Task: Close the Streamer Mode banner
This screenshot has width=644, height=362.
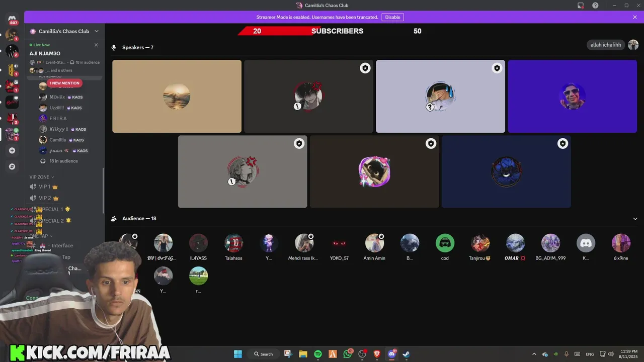Action: click(x=635, y=17)
